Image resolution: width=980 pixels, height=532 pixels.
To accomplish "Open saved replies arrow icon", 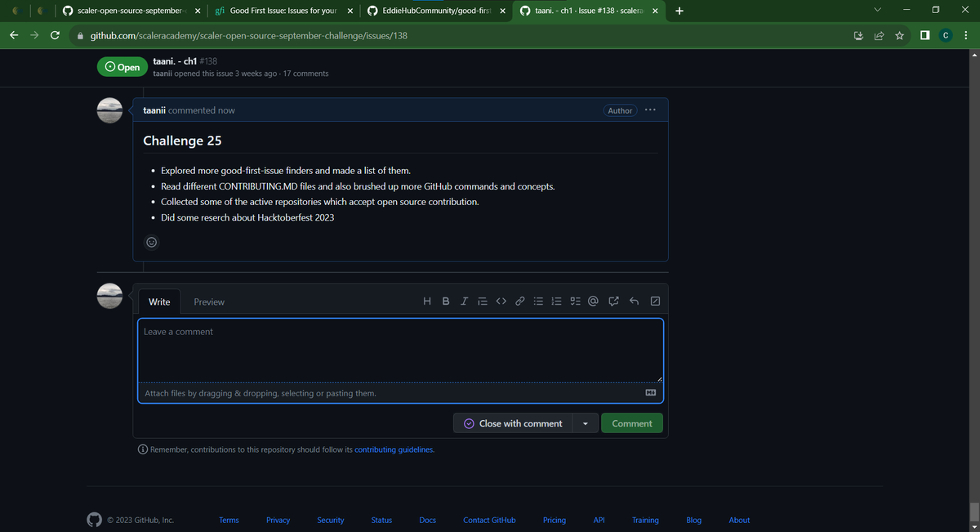I will coord(634,302).
